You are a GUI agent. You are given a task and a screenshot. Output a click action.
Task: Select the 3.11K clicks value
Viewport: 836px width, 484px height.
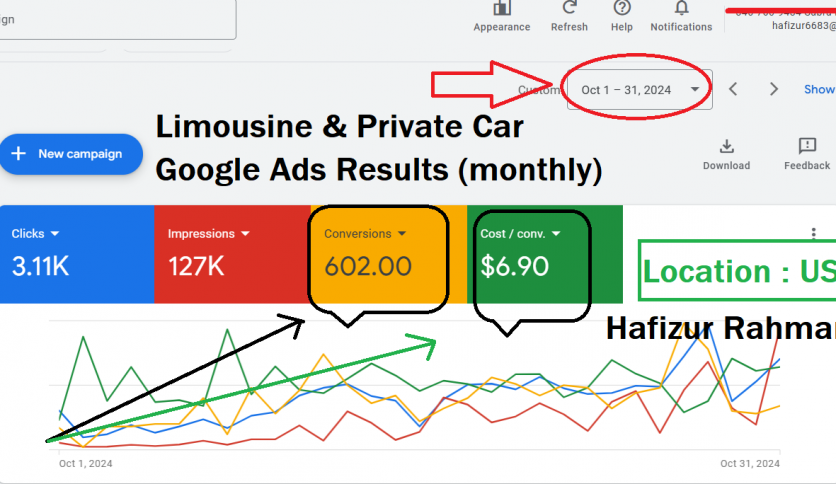click(41, 266)
